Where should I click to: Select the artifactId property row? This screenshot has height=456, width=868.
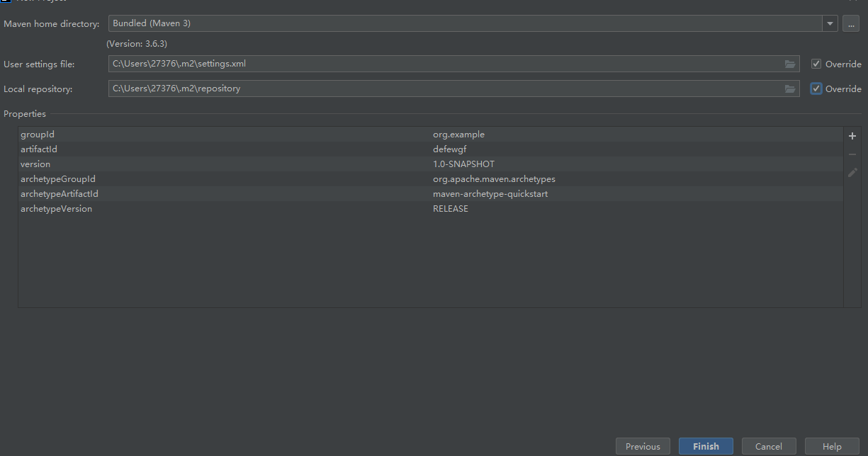pyautogui.click(x=431, y=149)
